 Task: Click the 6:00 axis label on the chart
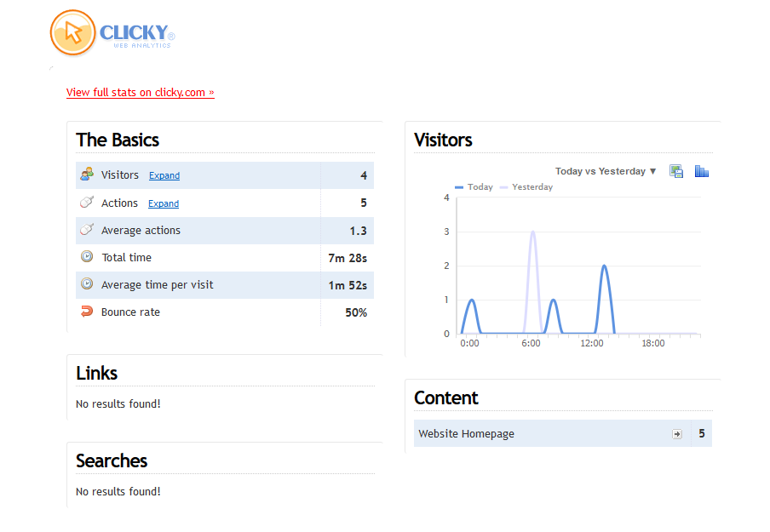[531, 344]
